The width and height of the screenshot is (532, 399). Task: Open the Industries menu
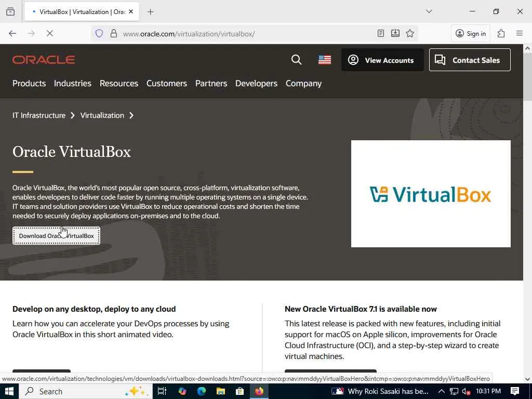click(73, 84)
